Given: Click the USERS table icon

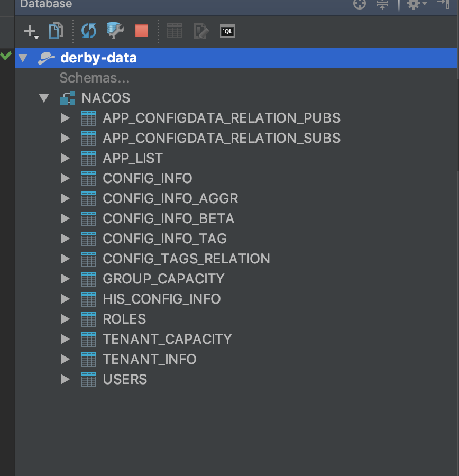Looking at the screenshot, I should [89, 379].
